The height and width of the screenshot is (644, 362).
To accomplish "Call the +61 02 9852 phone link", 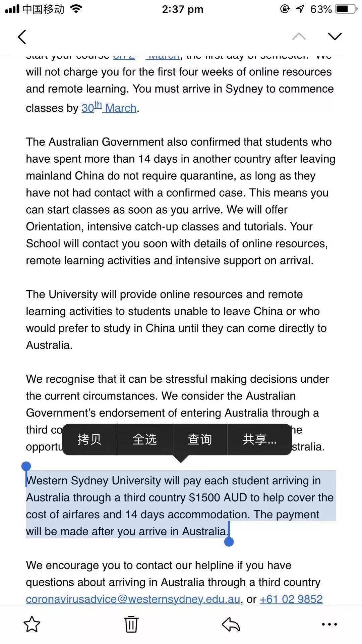I will click(291, 599).
